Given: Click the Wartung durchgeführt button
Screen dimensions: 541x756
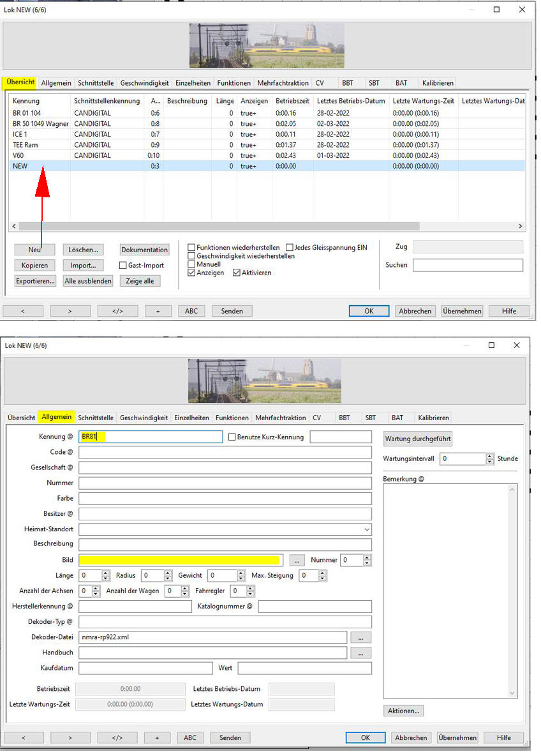Looking at the screenshot, I should click(417, 439).
